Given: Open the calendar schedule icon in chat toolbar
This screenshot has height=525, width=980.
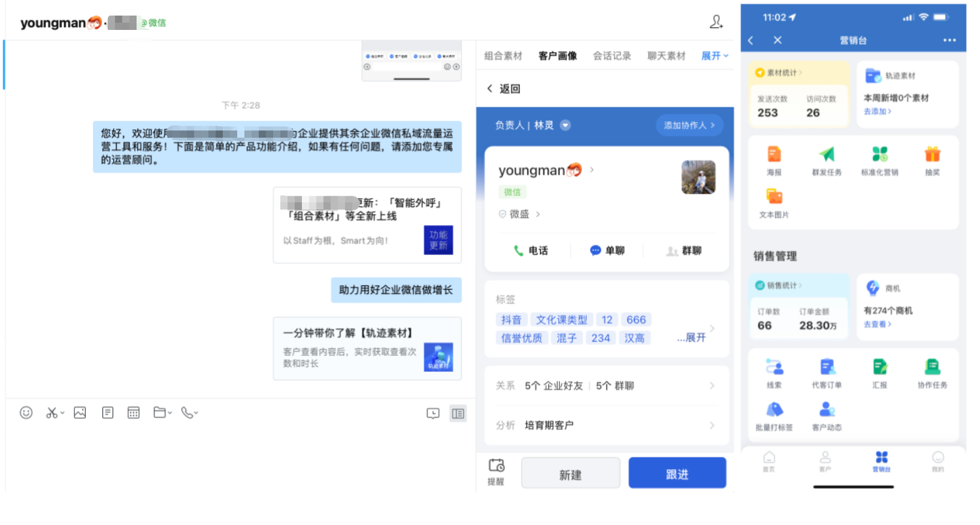Looking at the screenshot, I should pos(134,412).
